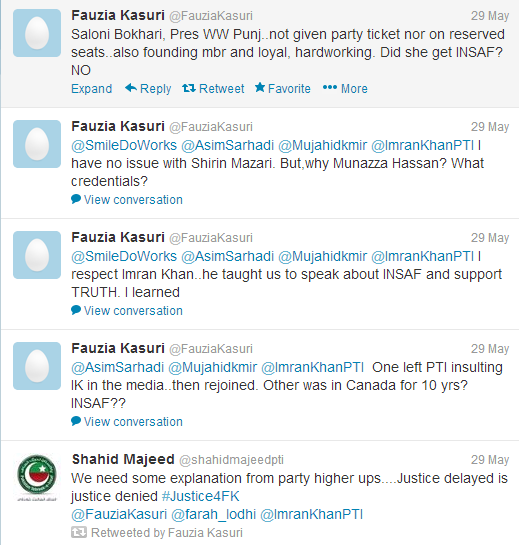
Task: Open the #Justice4FK hashtag
Action: click(201, 496)
